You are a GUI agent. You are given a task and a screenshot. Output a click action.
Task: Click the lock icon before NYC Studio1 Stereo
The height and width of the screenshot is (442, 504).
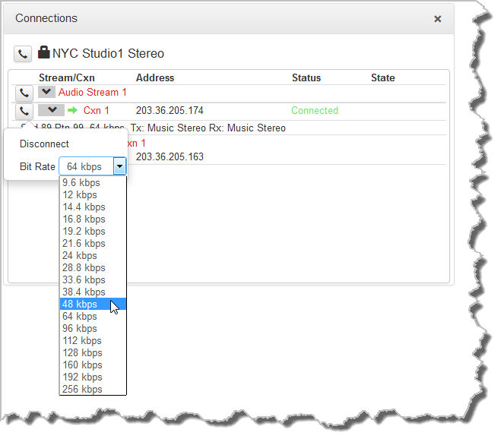(x=43, y=53)
